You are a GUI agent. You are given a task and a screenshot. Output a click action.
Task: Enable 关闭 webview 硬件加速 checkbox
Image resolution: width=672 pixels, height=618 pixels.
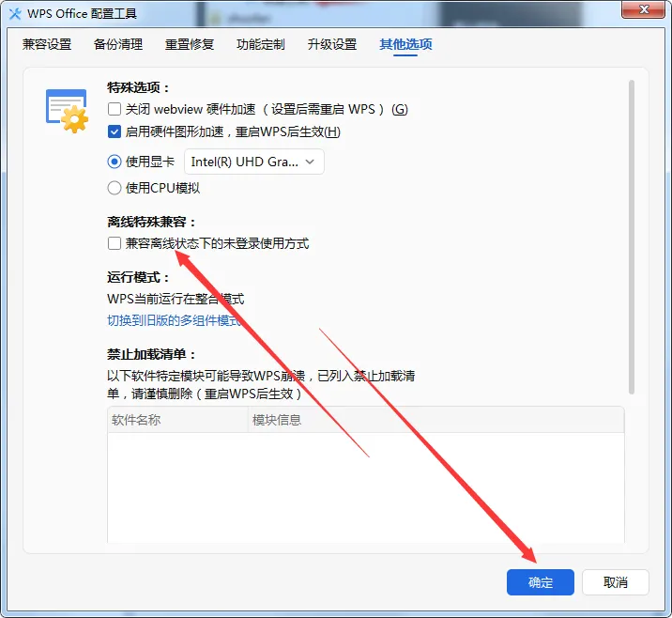click(115, 109)
